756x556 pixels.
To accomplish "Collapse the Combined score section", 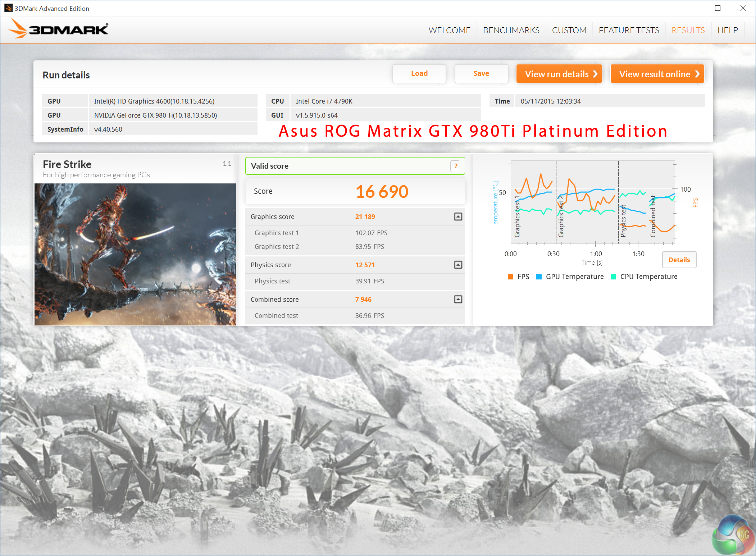I will (458, 299).
